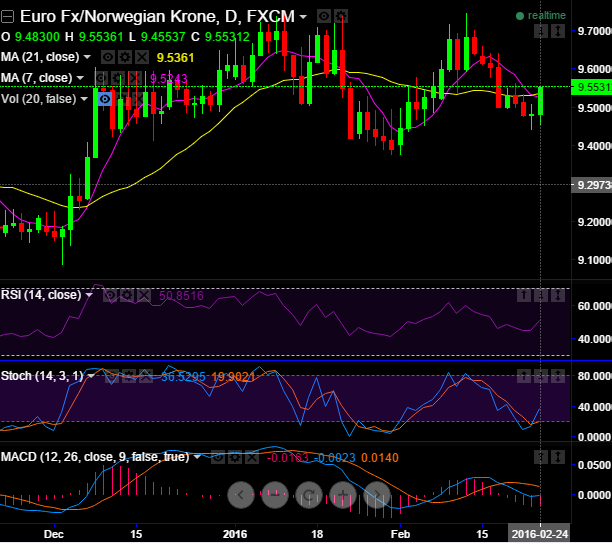
Task: Expand the Vol (20, false) dropdown arrow
Action: click(x=84, y=99)
